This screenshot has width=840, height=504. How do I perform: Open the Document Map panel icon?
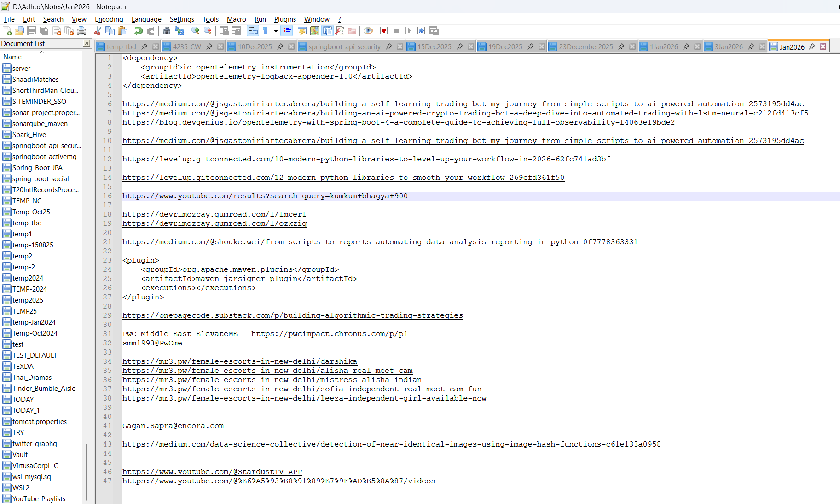314,30
